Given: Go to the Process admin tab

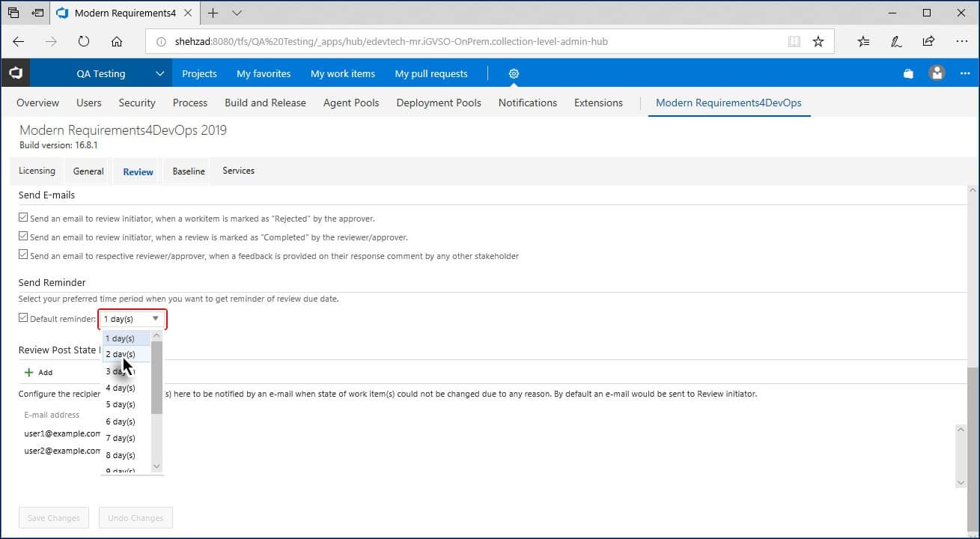Looking at the screenshot, I should 190,103.
